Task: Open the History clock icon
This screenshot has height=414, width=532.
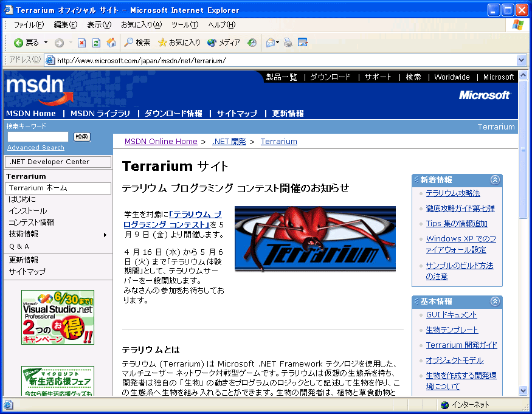Action: (252, 43)
